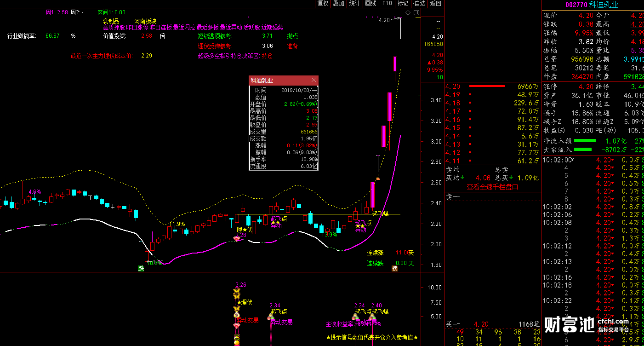Viewport: 644px width, 346px height.
Task: Click the 抛点 signal text
Action: point(292,36)
